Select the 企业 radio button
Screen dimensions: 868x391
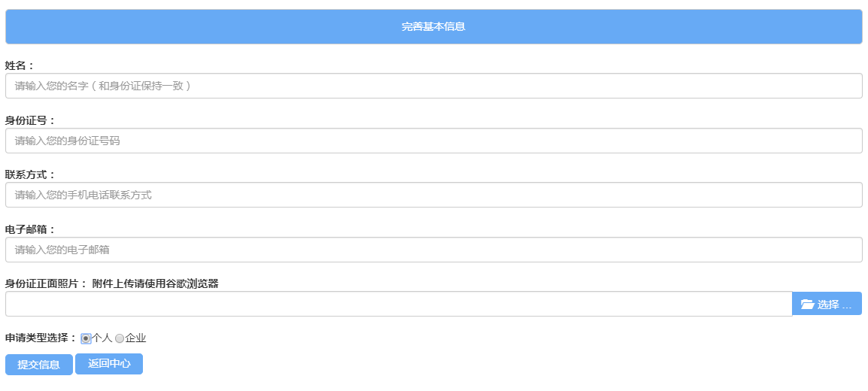pyautogui.click(x=120, y=338)
